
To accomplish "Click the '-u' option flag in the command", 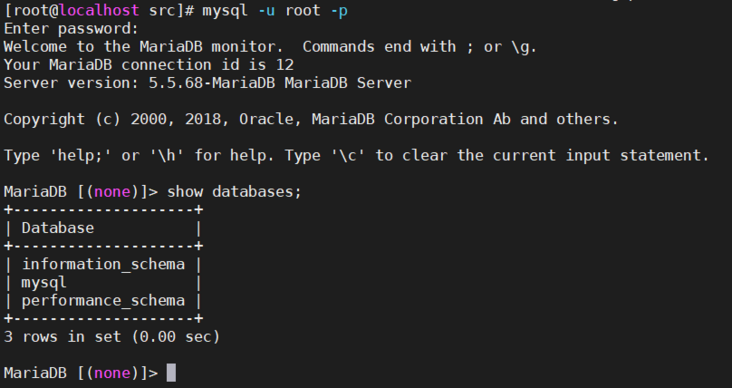I will click(x=267, y=10).
